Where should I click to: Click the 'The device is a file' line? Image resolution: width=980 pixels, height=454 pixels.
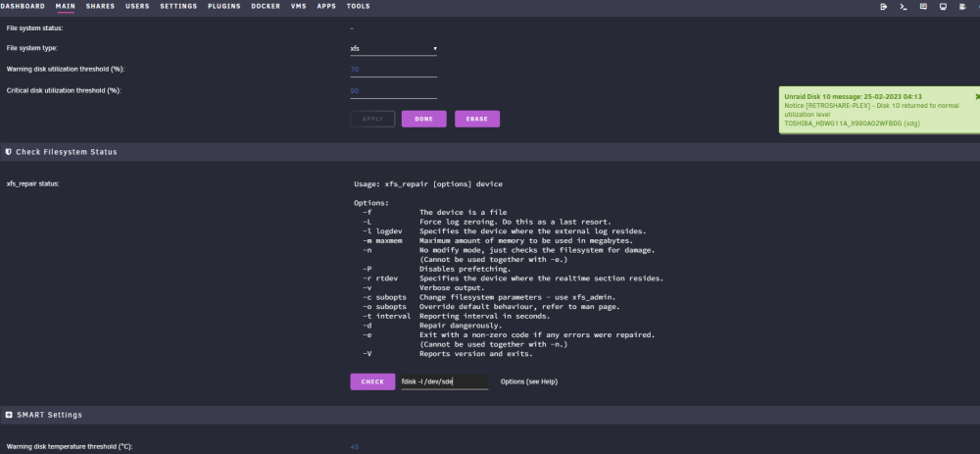tap(464, 213)
